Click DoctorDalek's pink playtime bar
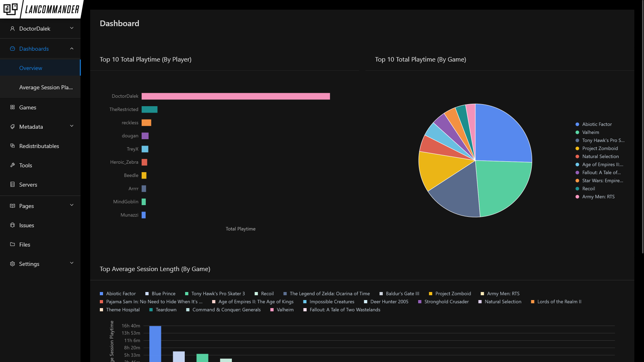Viewport: 644px width, 362px height. [x=235, y=96]
